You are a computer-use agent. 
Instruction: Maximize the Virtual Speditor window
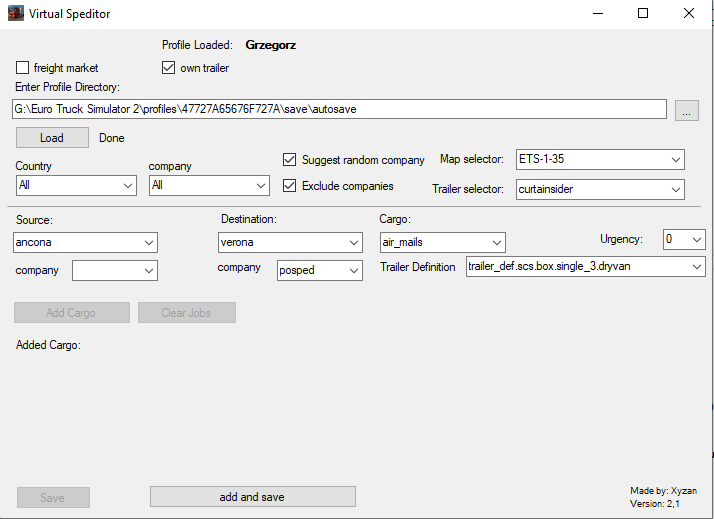[643, 14]
